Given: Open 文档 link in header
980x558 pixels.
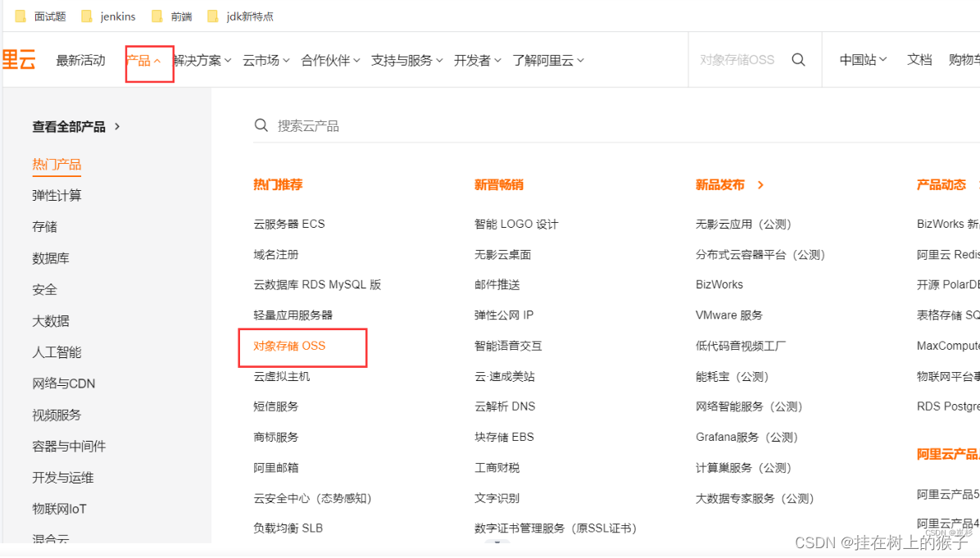Looking at the screenshot, I should (x=919, y=60).
